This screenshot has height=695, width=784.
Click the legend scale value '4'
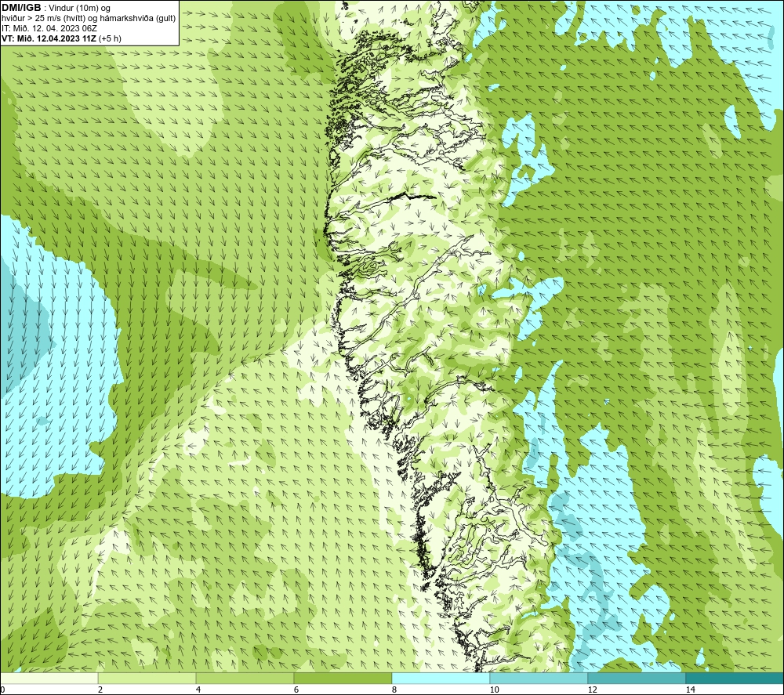point(198,690)
